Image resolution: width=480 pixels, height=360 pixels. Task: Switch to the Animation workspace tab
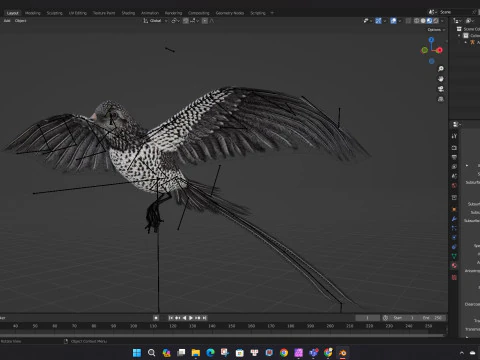(x=150, y=13)
